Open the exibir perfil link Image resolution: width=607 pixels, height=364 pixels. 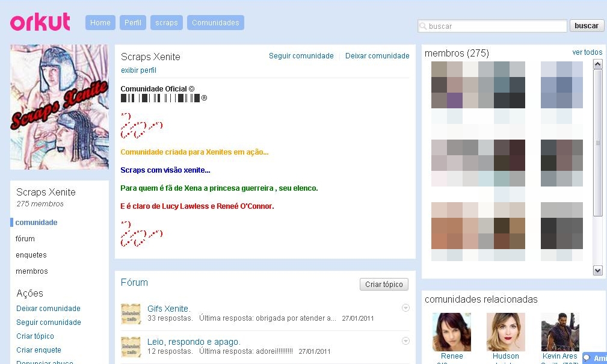pyautogui.click(x=138, y=70)
